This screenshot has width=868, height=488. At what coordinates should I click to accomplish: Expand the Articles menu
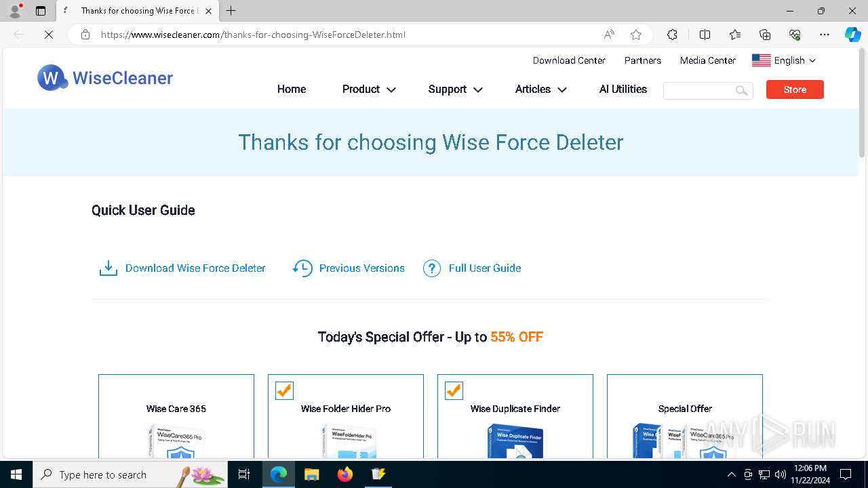click(540, 89)
